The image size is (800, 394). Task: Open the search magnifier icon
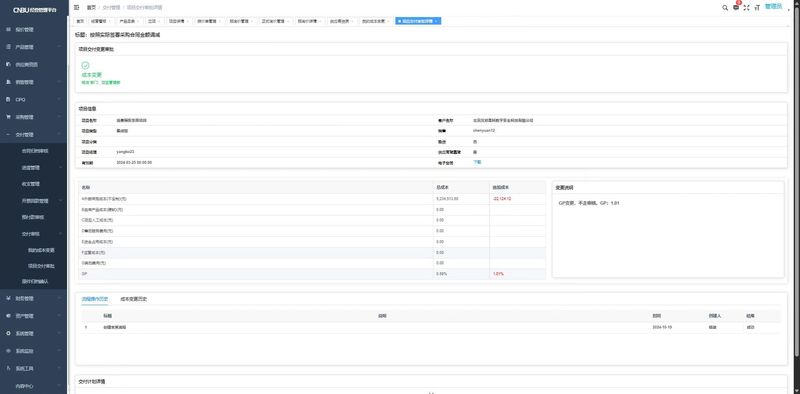[725, 8]
